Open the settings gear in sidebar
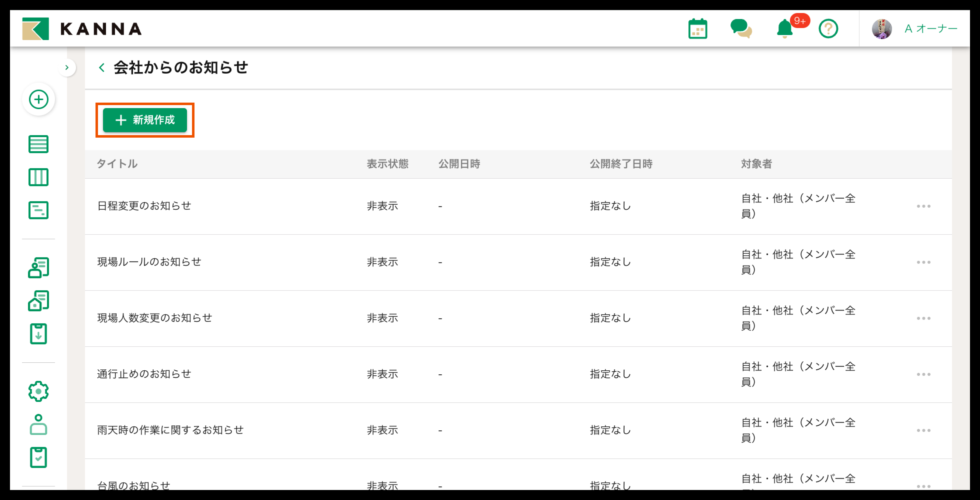This screenshot has width=980, height=500. 38,390
